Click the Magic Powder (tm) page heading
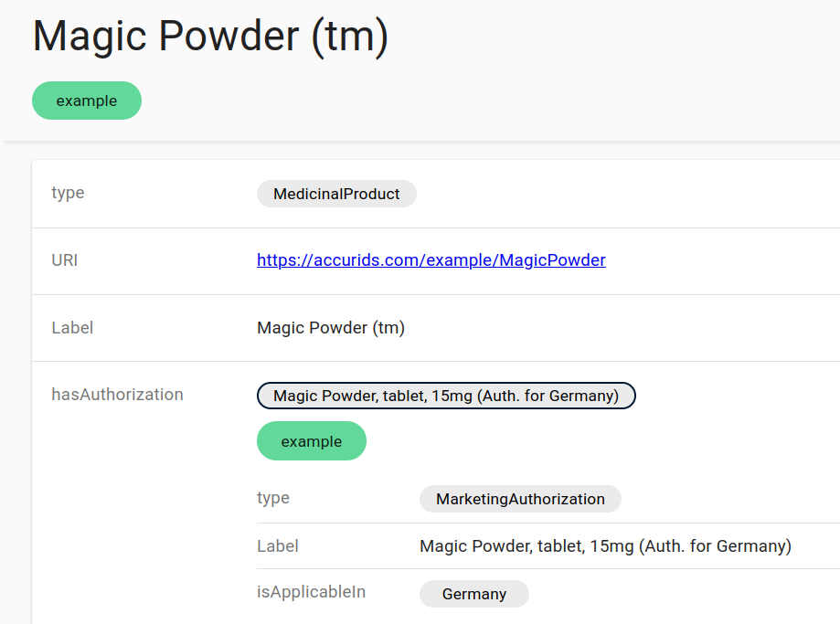 tap(210, 36)
